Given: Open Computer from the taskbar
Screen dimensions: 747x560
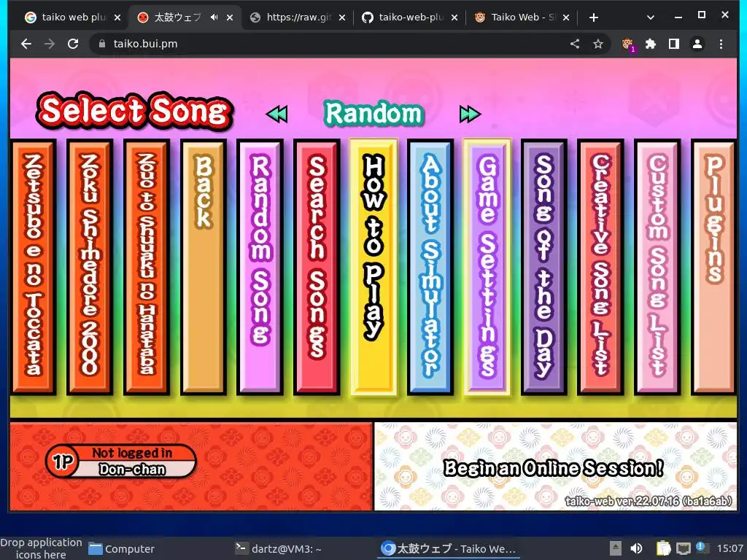Looking at the screenshot, I should point(122,549).
